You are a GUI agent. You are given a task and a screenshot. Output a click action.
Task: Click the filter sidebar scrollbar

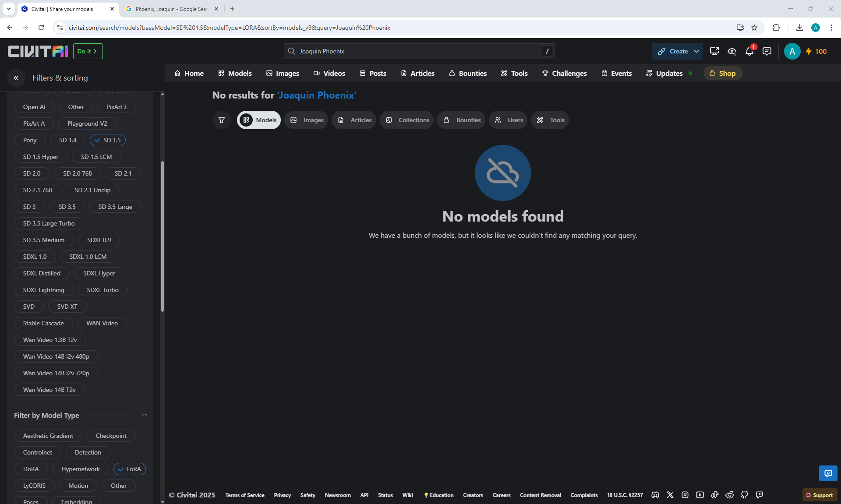(163, 236)
